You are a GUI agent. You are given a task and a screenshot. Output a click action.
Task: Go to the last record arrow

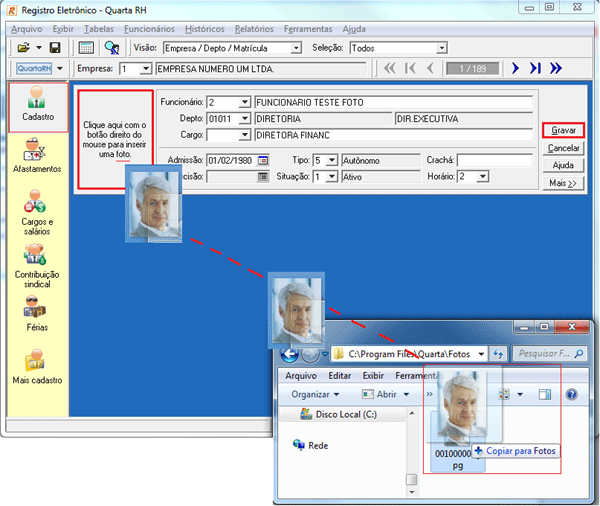pos(535,68)
